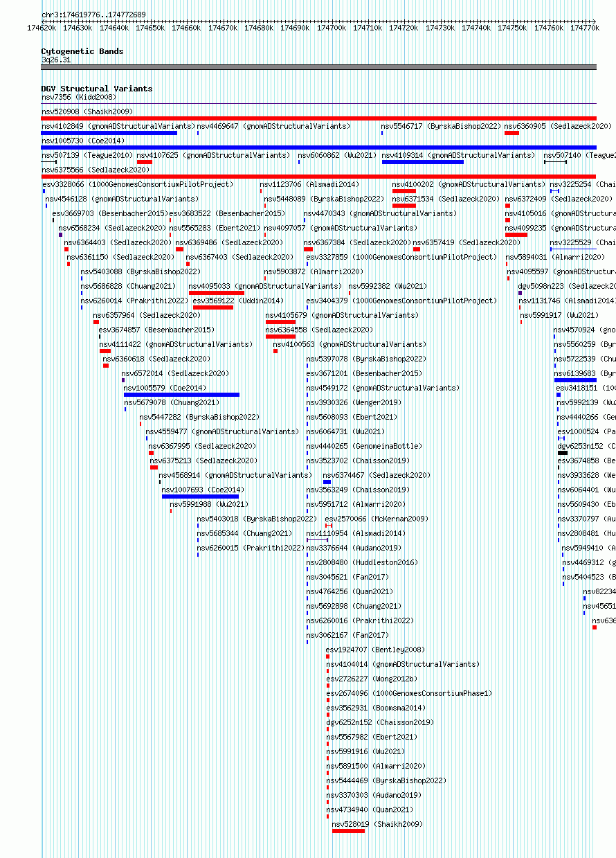Click the 174650k ruler position
Screen dimensions: 616x858
[x=150, y=28]
